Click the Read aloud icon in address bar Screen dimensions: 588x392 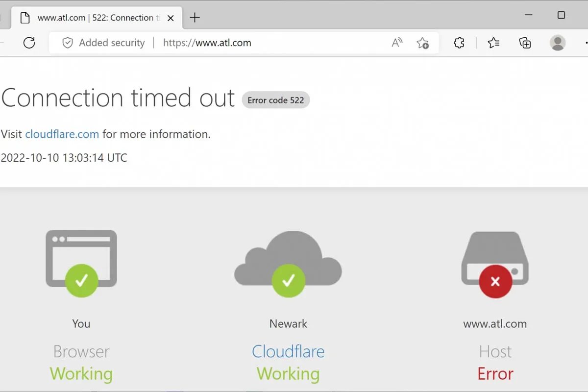397,43
